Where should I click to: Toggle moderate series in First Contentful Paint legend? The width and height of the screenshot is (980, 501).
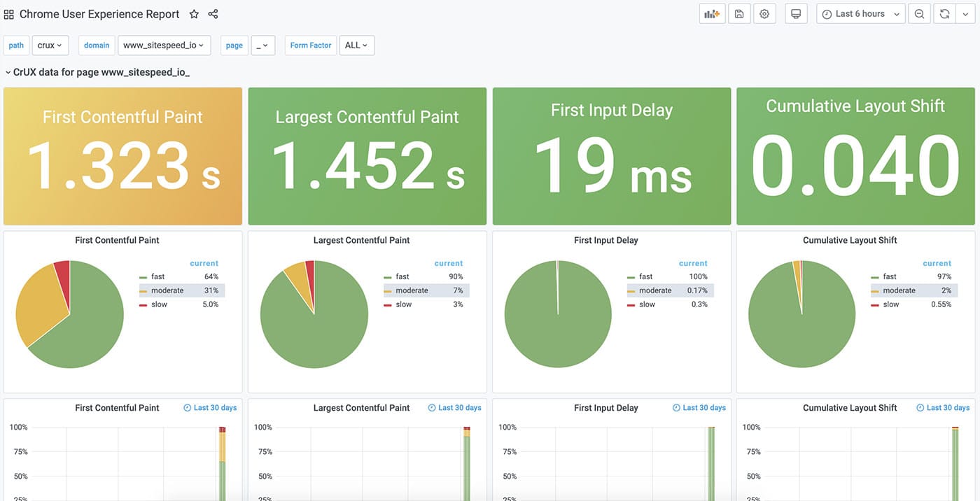click(167, 290)
